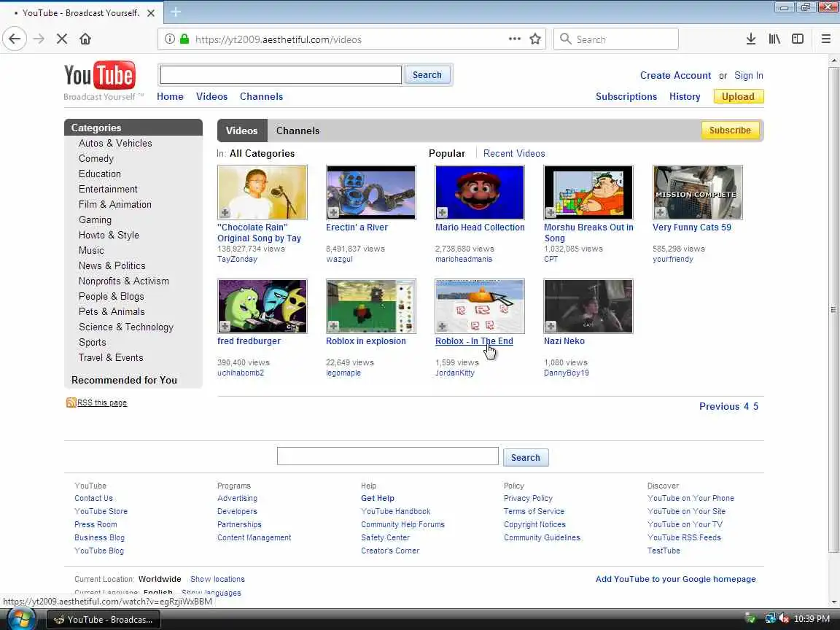Screen dimensions: 840x630
Task: Select the Gaming category
Action: tap(95, 219)
